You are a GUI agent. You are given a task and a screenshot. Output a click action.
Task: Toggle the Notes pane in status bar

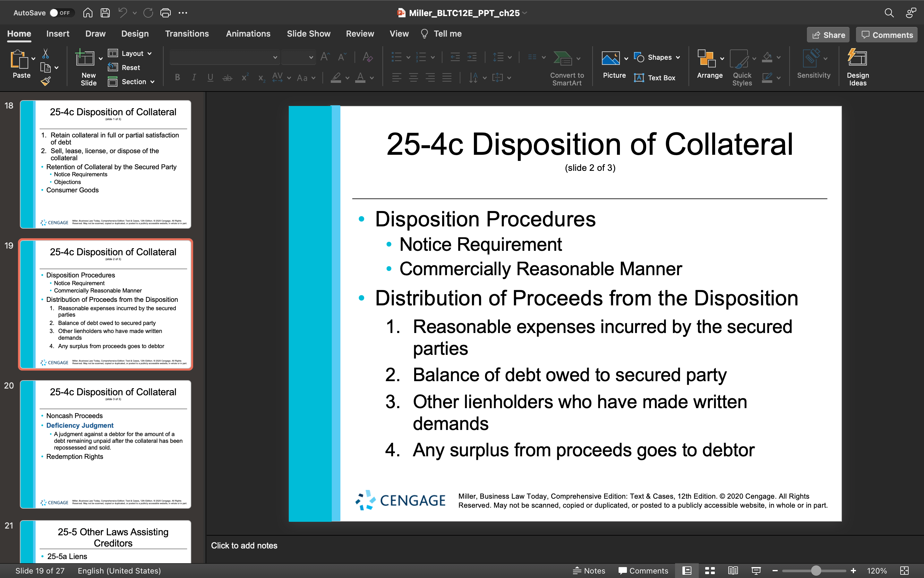point(589,571)
